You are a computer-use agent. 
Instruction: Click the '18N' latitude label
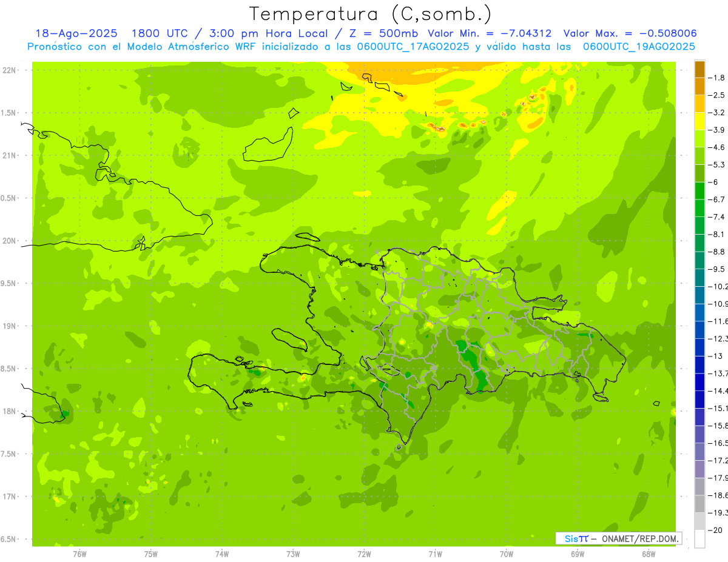(9, 412)
